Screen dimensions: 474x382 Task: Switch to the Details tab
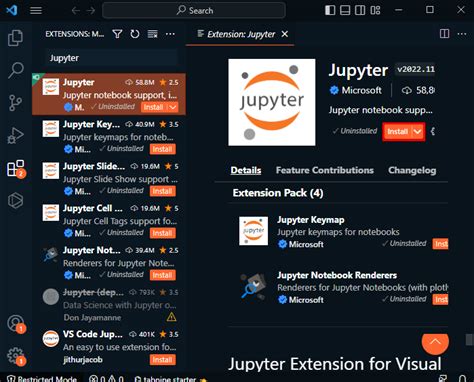pos(246,170)
